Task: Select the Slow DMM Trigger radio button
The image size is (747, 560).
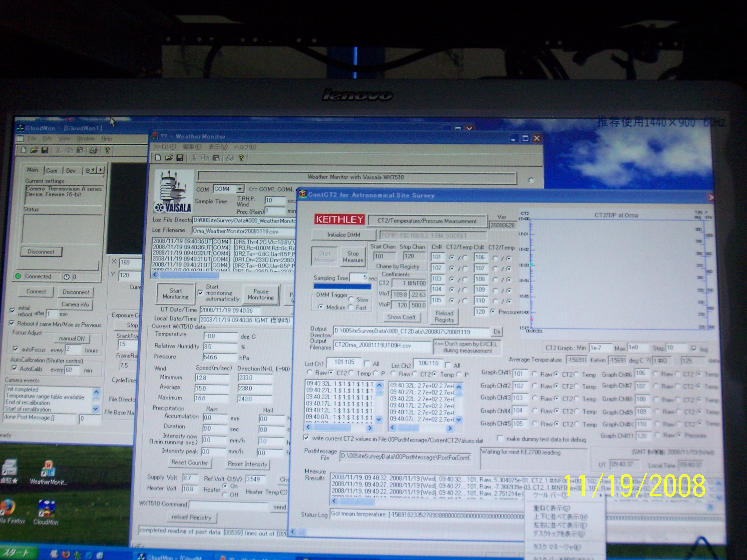Action: (x=351, y=299)
